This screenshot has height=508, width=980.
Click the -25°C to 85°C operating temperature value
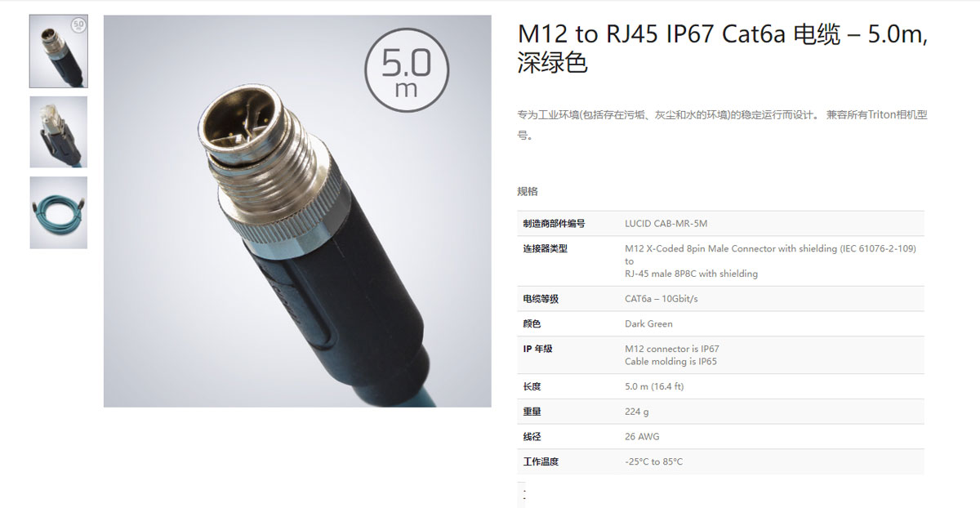[x=653, y=462]
